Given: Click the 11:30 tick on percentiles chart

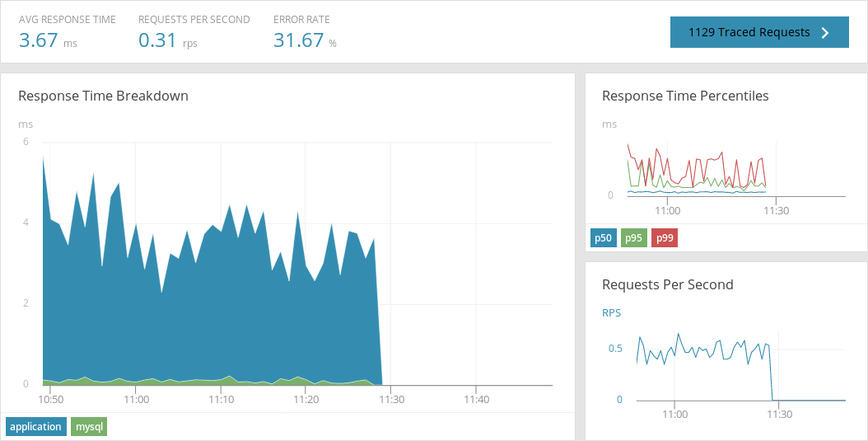Looking at the screenshot, I should point(776,211).
